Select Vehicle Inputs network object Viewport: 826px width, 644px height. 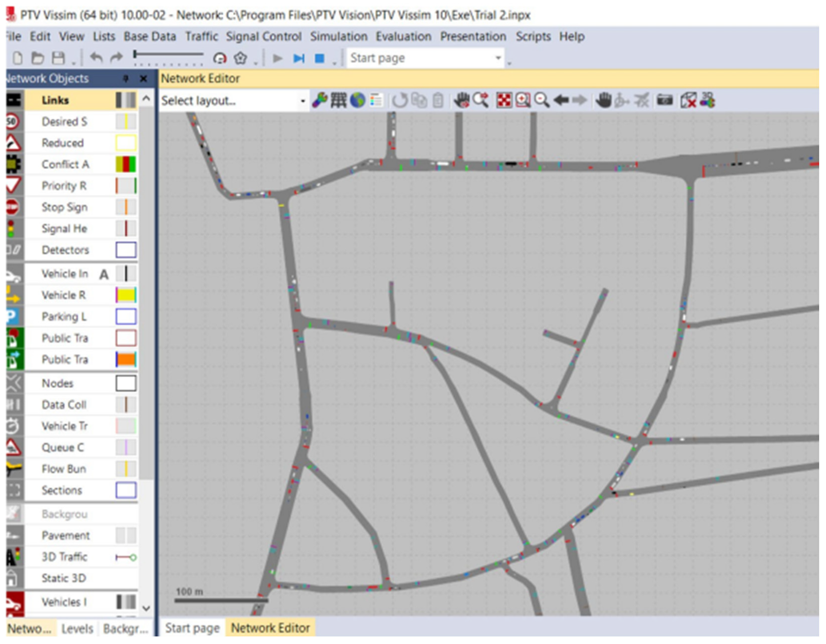[65, 274]
